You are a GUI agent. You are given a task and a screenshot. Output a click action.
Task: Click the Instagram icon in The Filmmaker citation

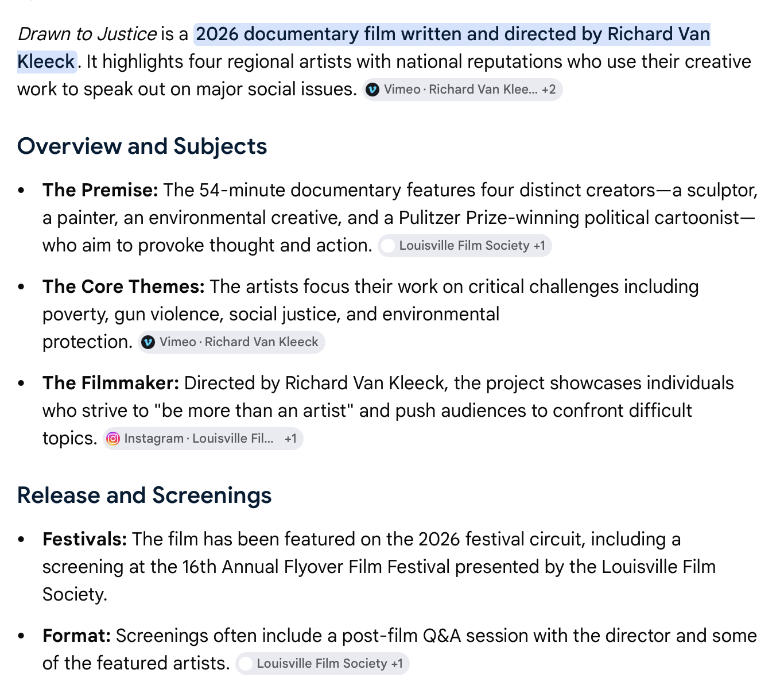(113, 439)
